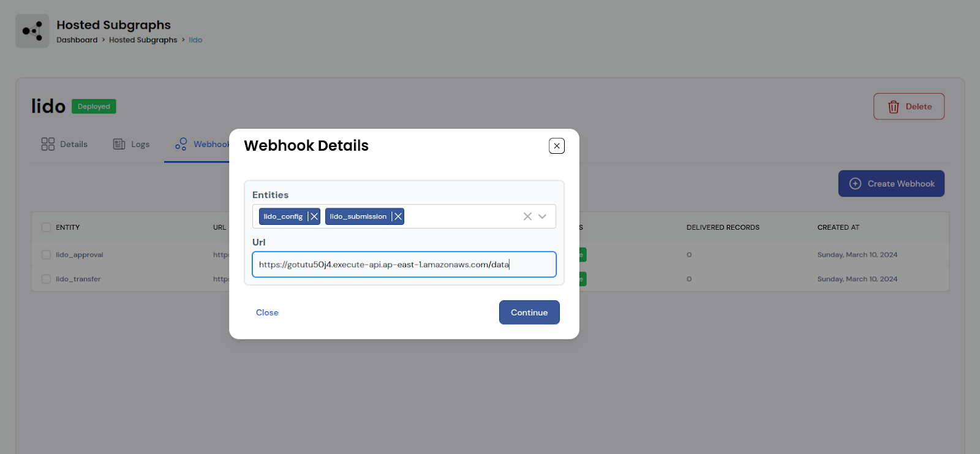Clear all selected entities with the X
The height and width of the screenshot is (454, 980).
527,216
